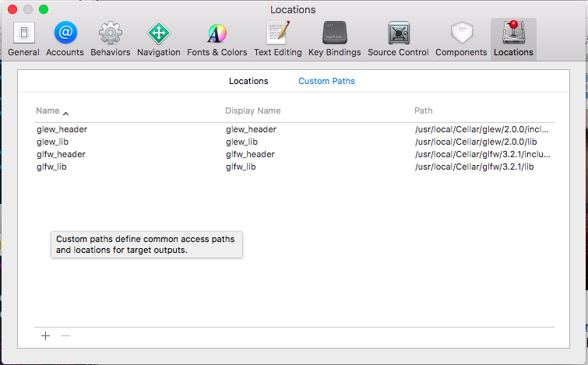Click the glfw_header display name cell
Screen dimensions: 588x365
tap(250, 154)
